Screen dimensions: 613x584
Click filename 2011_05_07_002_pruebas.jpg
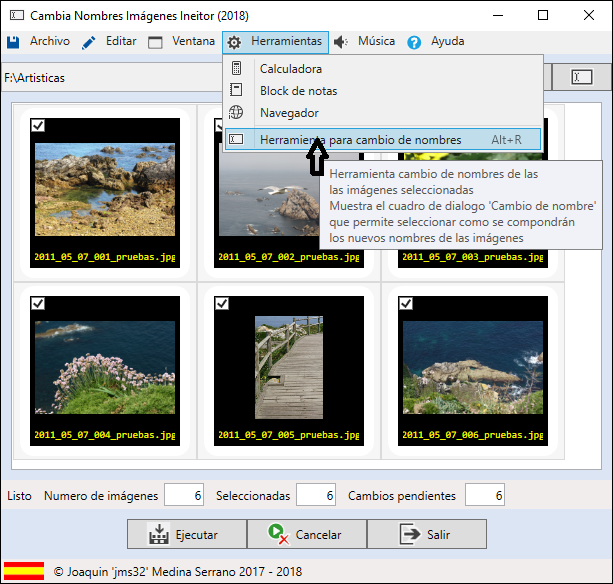tap(289, 257)
